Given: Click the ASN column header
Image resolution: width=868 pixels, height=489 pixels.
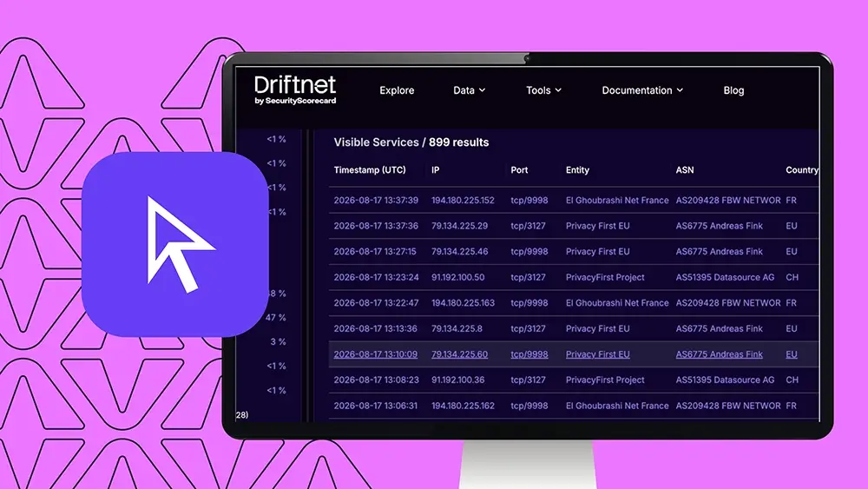Looking at the screenshot, I should point(684,170).
